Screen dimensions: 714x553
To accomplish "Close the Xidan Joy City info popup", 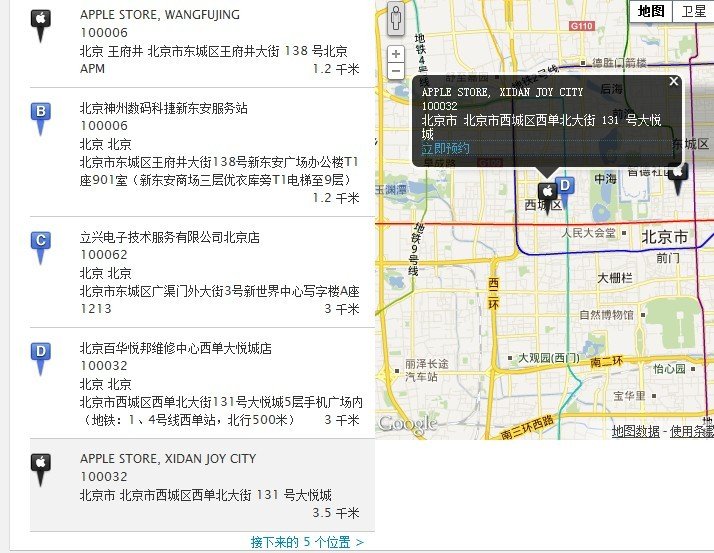I will [x=673, y=82].
